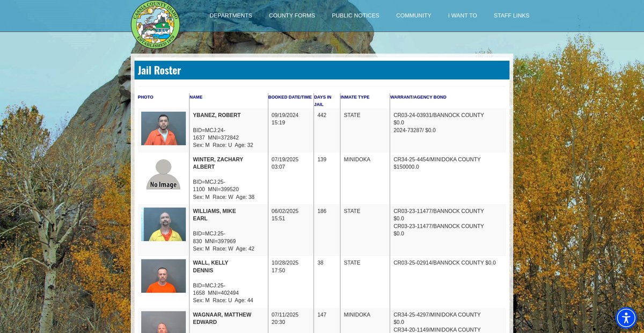Click the DAYS IN JAIL column header

(323, 100)
